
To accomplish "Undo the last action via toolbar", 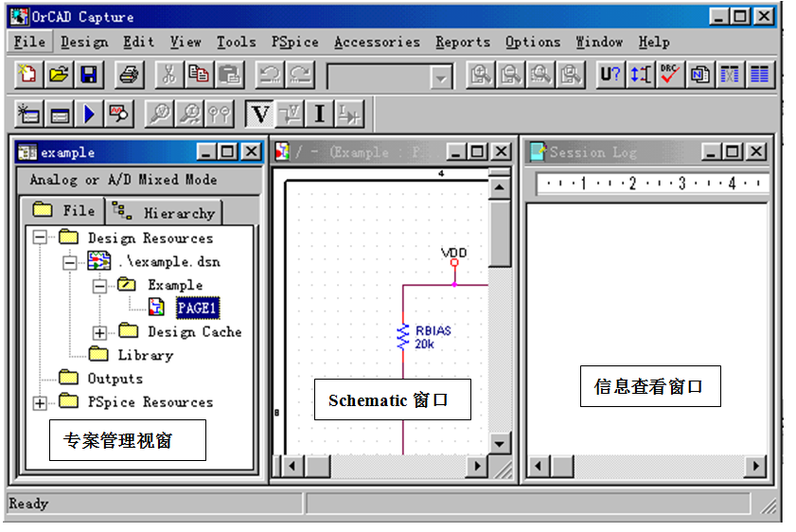I will tap(269, 75).
